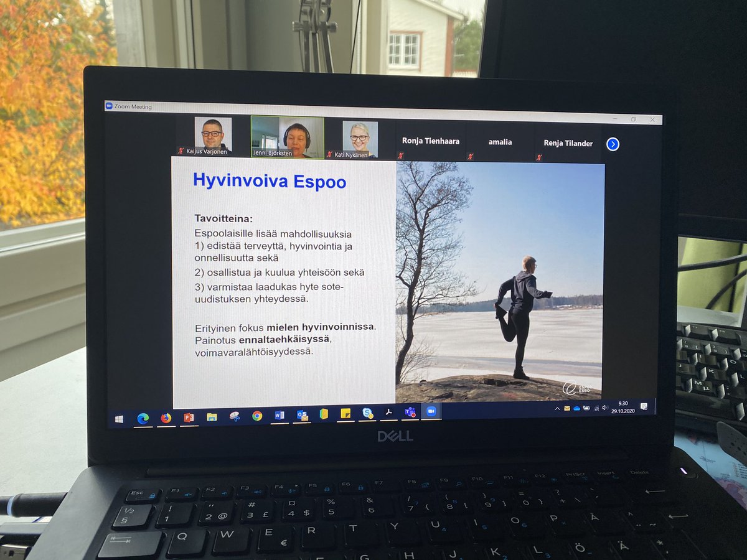Click Tavoitteina: heading on slide
This screenshot has width=747, height=560.
pyautogui.click(x=224, y=219)
